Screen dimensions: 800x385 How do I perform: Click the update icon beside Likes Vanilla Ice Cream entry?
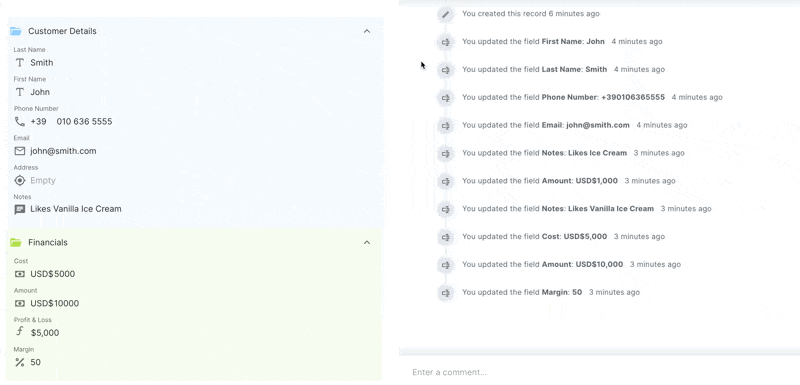tap(445, 209)
